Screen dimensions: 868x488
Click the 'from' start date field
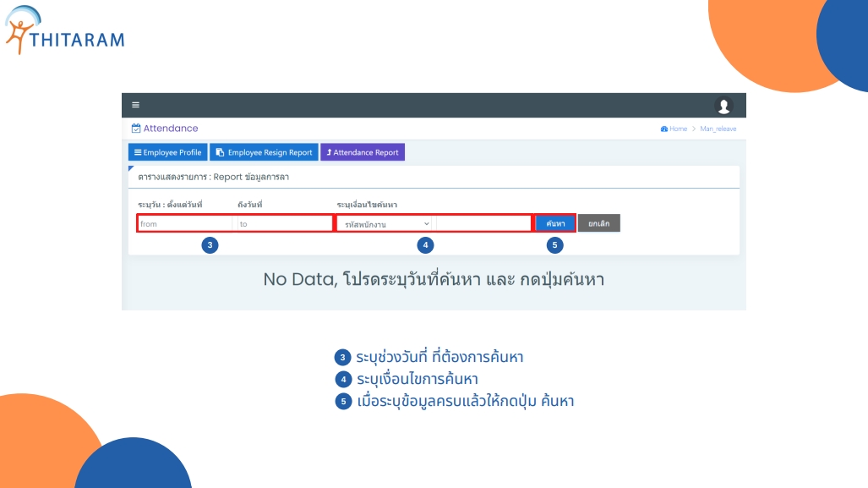pyautogui.click(x=185, y=223)
